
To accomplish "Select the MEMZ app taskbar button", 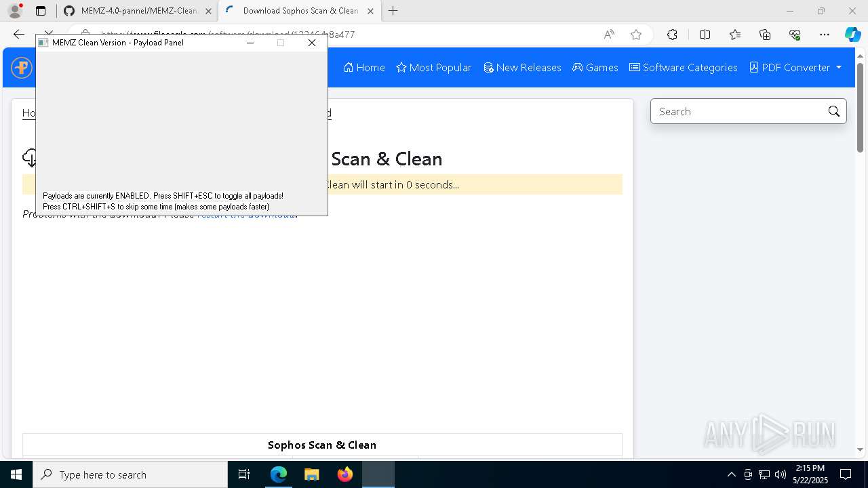I will pos(378,474).
